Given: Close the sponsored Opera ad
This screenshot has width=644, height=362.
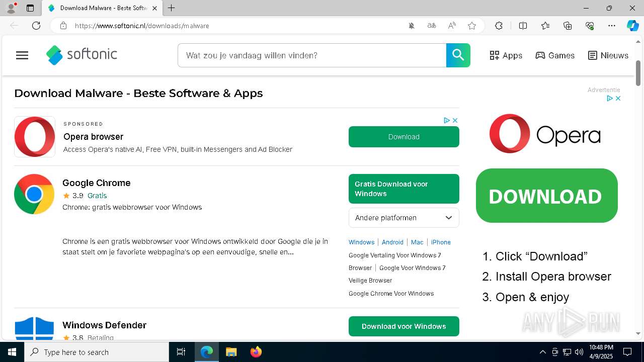Looking at the screenshot, I should click(x=455, y=120).
